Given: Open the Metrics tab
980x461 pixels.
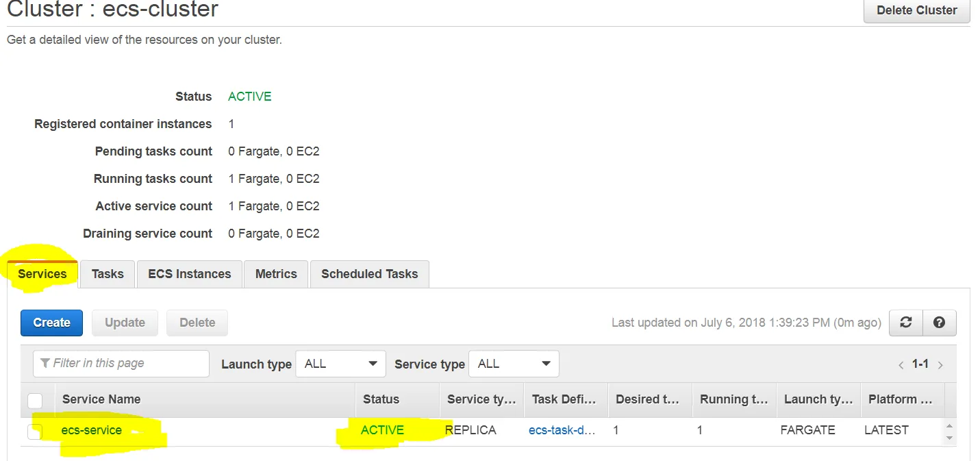Looking at the screenshot, I should point(276,274).
